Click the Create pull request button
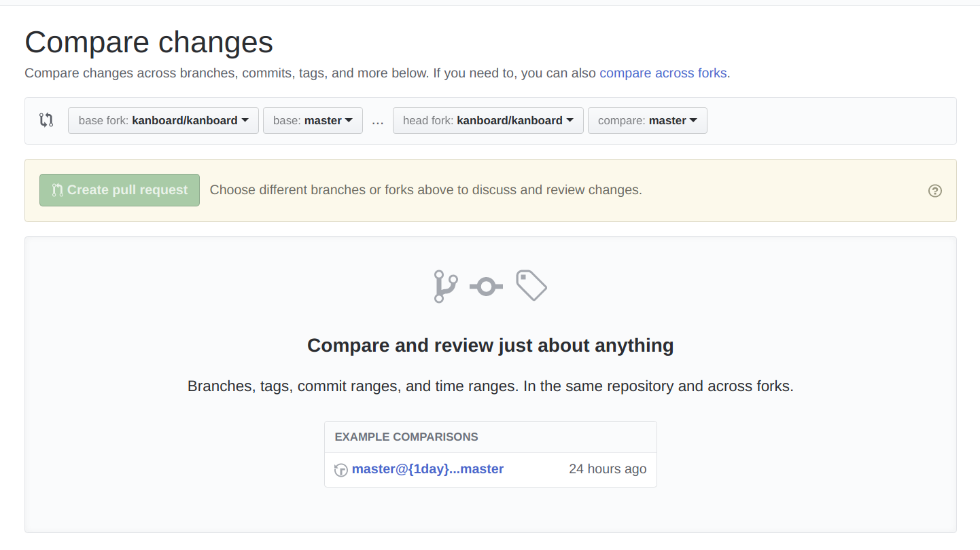Viewport: 980px width, 550px height. (120, 190)
